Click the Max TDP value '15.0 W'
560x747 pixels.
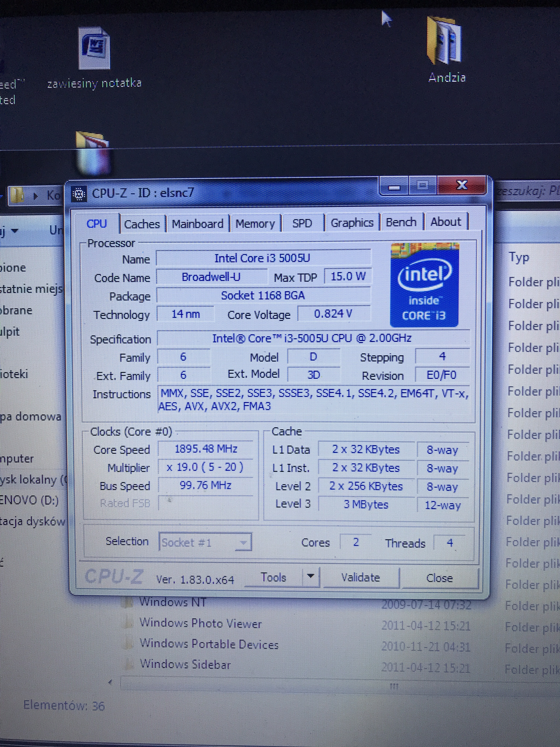pyautogui.click(x=348, y=277)
